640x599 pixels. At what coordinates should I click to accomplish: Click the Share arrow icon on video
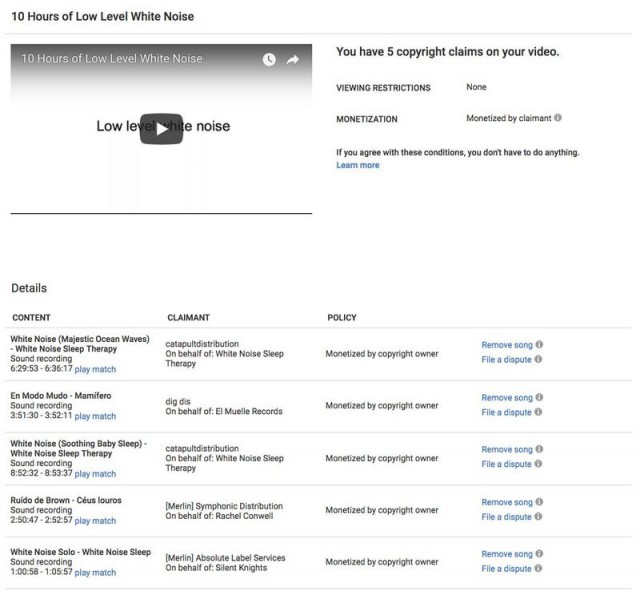pos(293,60)
